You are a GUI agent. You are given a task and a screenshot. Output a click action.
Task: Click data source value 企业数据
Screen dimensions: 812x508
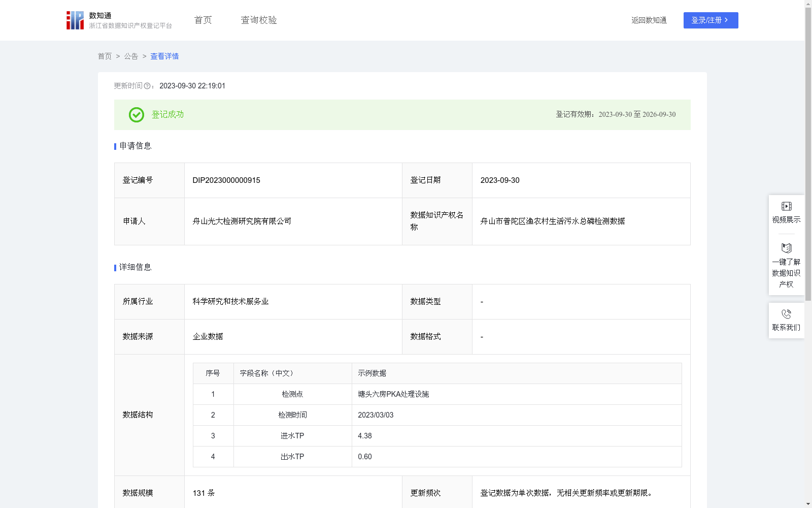(208, 337)
